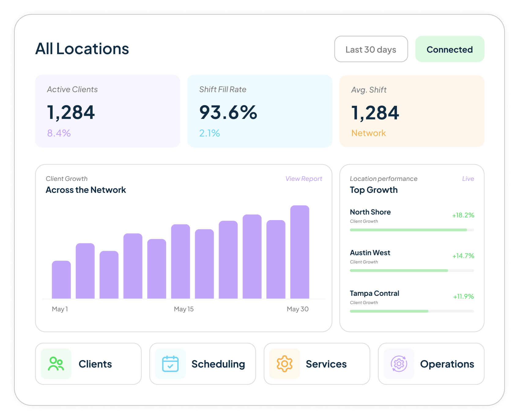
Task: Click the Austin West location name
Action: click(370, 253)
